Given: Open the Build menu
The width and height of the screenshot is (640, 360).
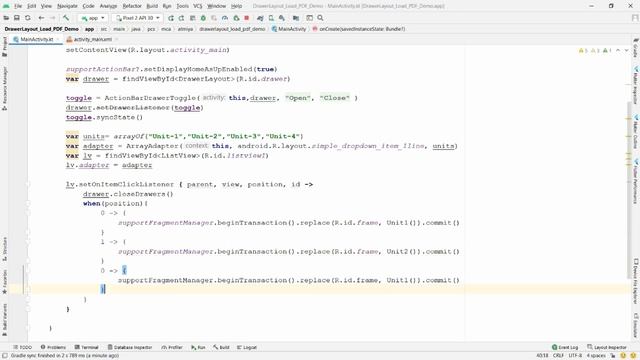Looking at the screenshot, I should point(152,6).
